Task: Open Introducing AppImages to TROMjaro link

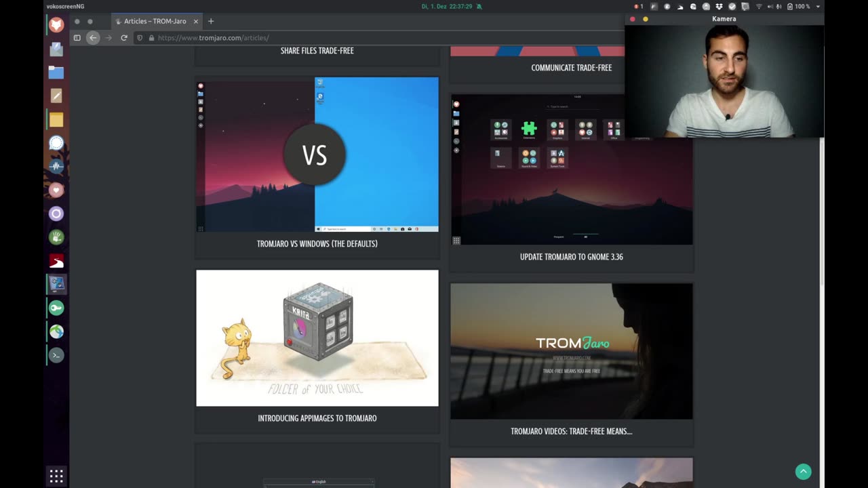Action: pos(317,418)
